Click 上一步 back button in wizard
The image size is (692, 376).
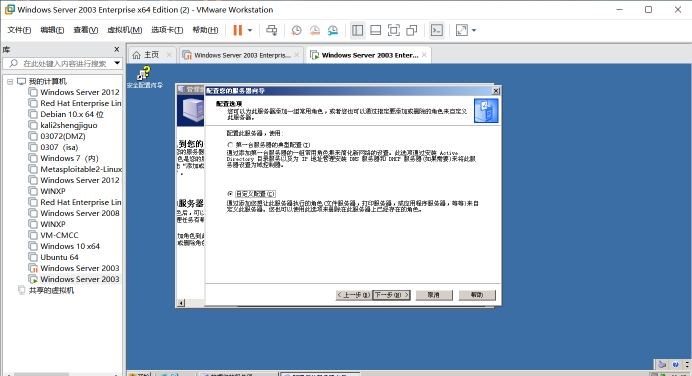(x=353, y=295)
